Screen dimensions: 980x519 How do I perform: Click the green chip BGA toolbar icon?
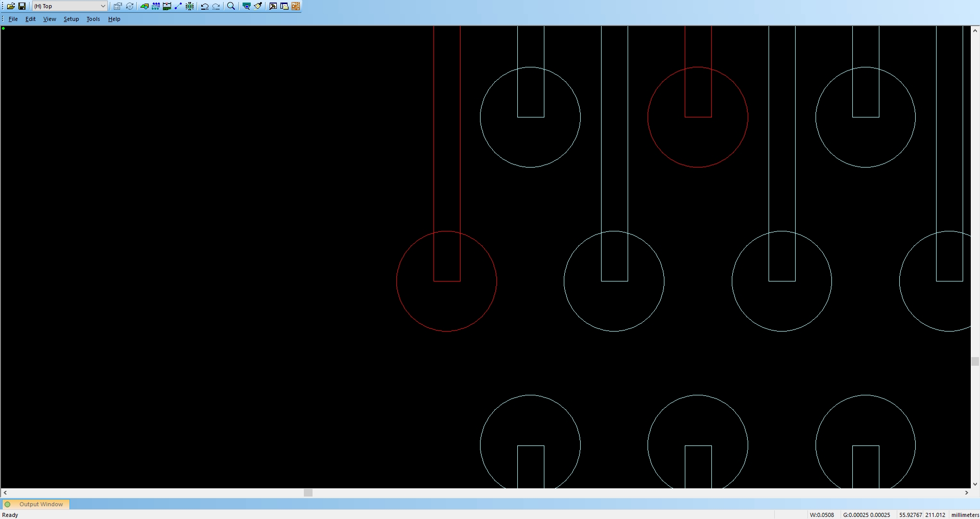pyautogui.click(x=189, y=6)
